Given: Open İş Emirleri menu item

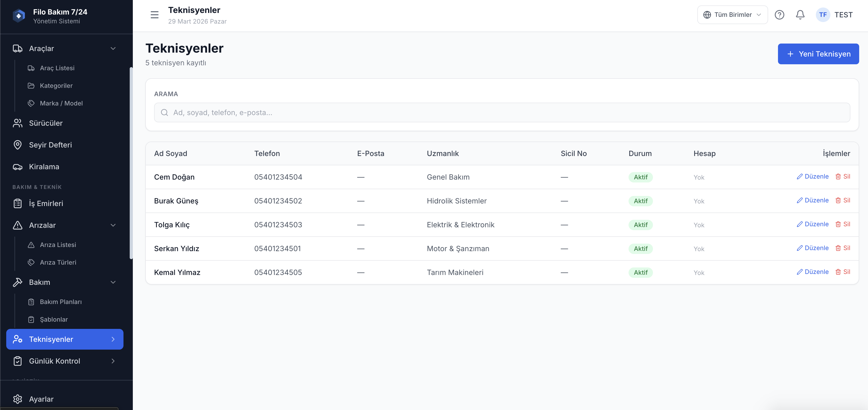Looking at the screenshot, I should [x=46, y=203].
